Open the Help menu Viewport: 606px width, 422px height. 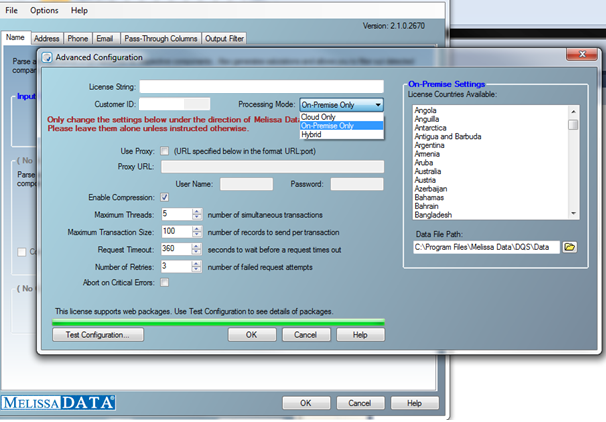[x=79, y=10]
